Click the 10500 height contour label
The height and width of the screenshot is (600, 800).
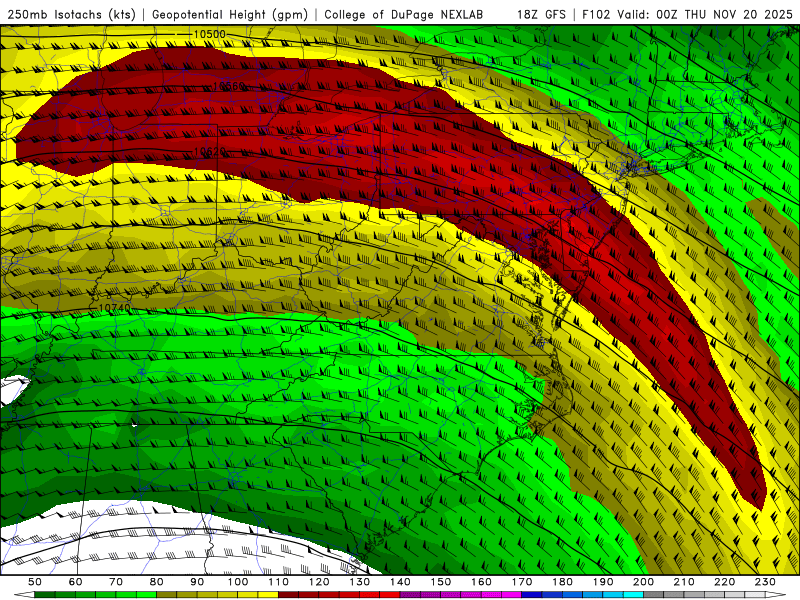point(210,35)
